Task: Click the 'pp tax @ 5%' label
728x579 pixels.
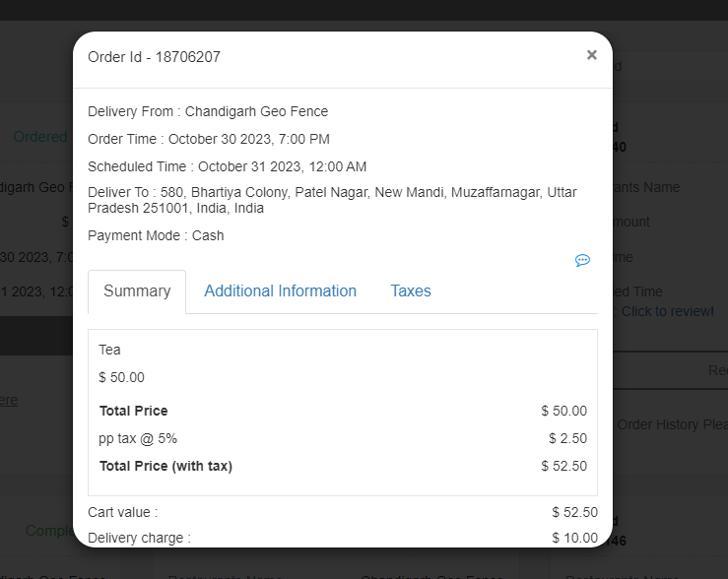Action: 138,438
